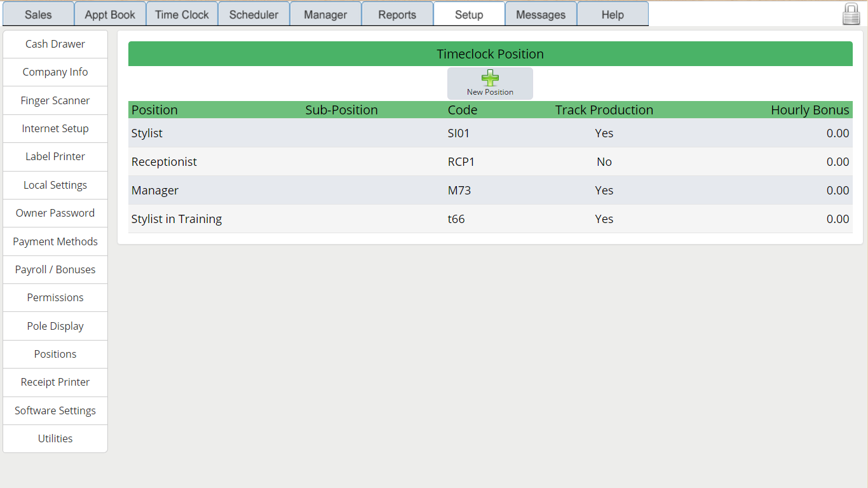Click the Position column header

(154, 110)
